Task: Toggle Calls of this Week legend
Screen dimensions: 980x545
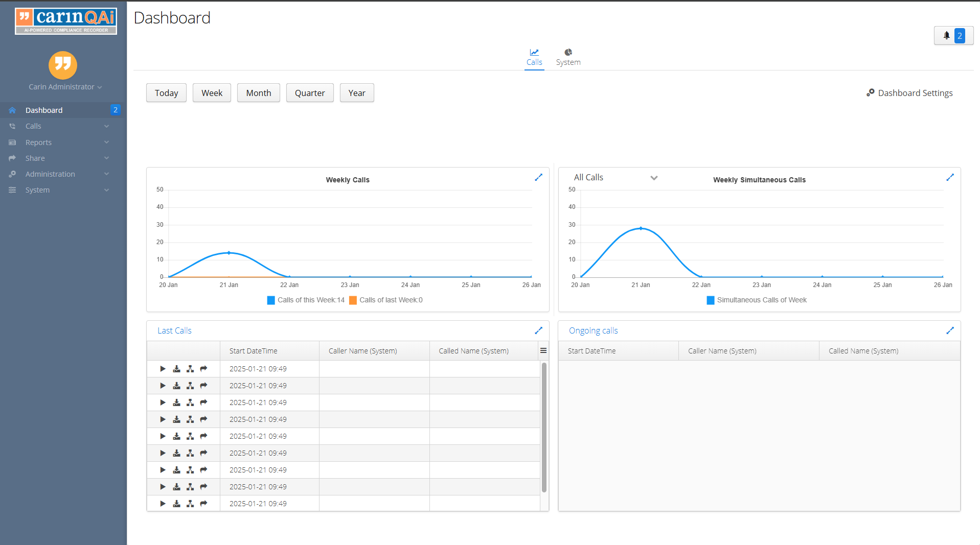Action: tap(306, 300)
